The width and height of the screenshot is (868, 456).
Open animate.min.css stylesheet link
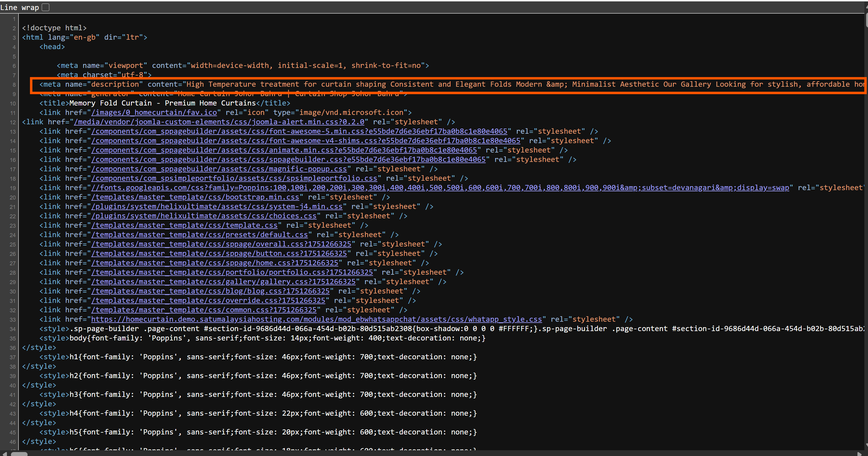click(284, 150)
